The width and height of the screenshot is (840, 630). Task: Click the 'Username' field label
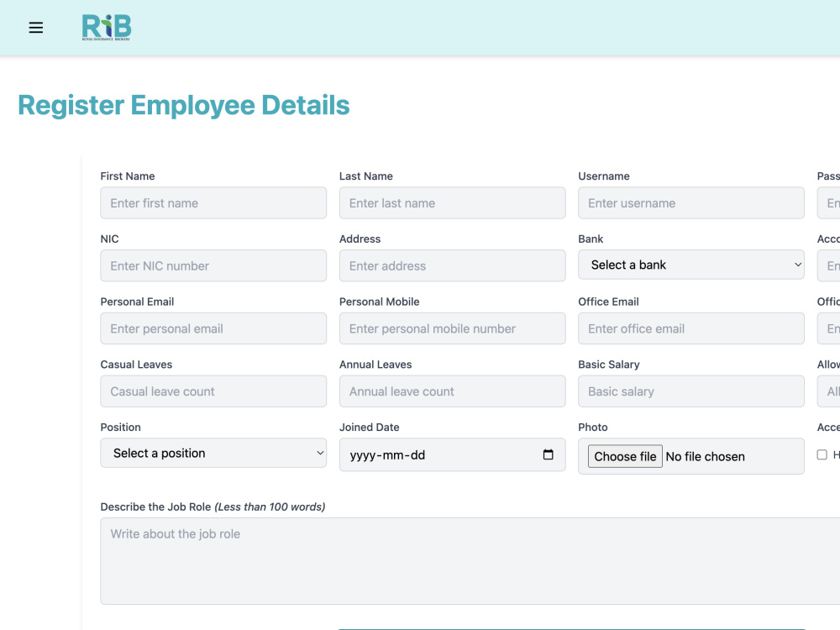click(604, 176)
